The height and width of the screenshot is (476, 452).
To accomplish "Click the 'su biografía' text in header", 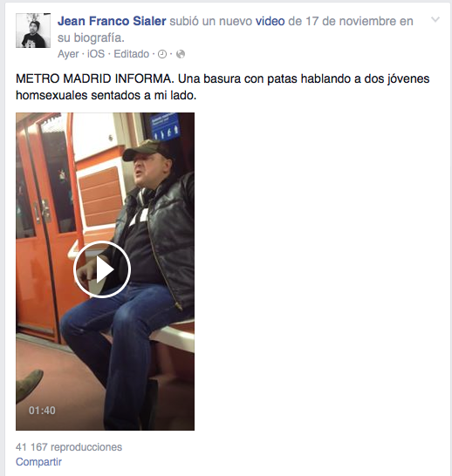I will tap(91, 38).
